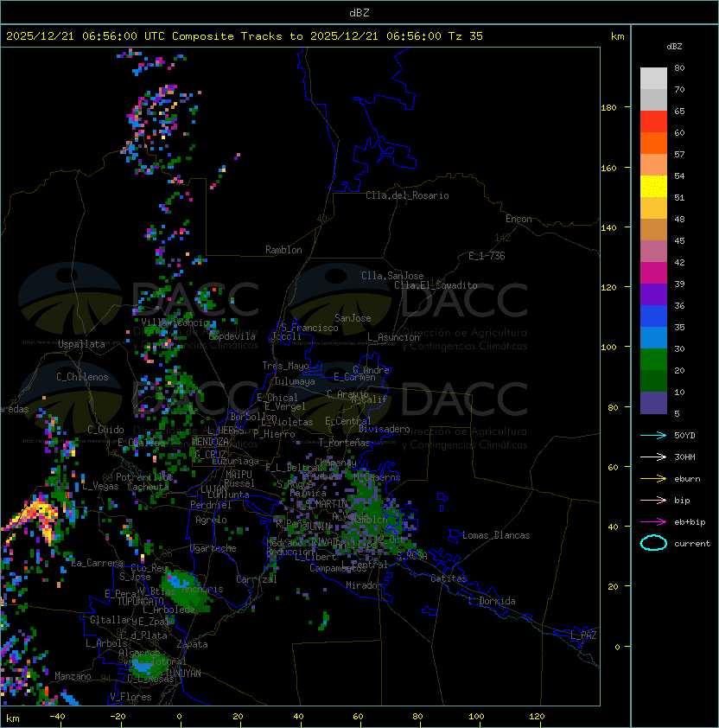This screenshot has height=728, width=719.
Task: Click the Zapata place label
Action: click(x=192, y=644)
